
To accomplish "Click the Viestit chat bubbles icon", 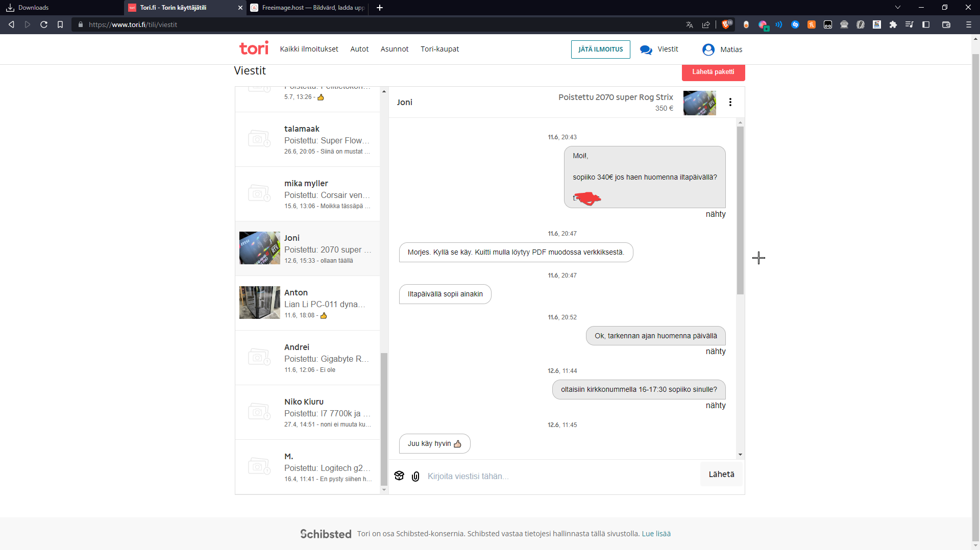I will [x=646, y=49].
